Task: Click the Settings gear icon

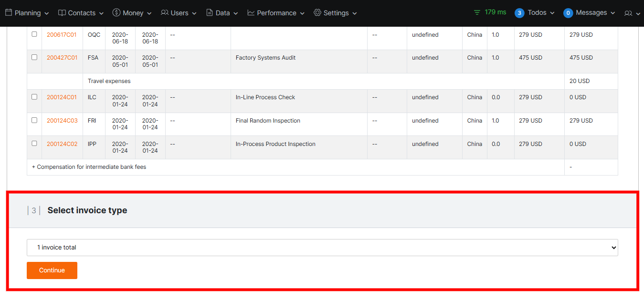Action: tap(317, 13)
